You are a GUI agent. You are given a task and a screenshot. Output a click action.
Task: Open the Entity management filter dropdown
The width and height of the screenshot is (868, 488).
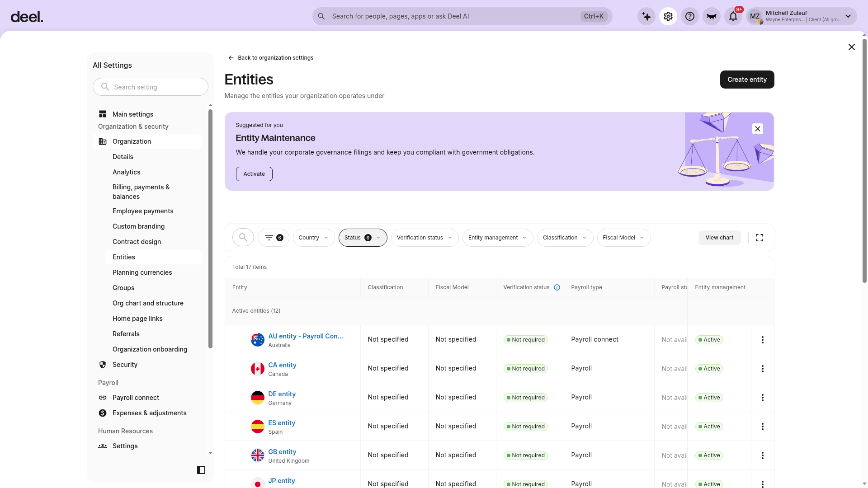coord(498,238)
